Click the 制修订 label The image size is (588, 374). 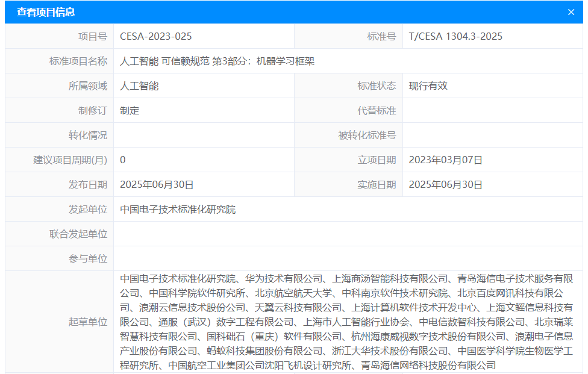[93, 111]
